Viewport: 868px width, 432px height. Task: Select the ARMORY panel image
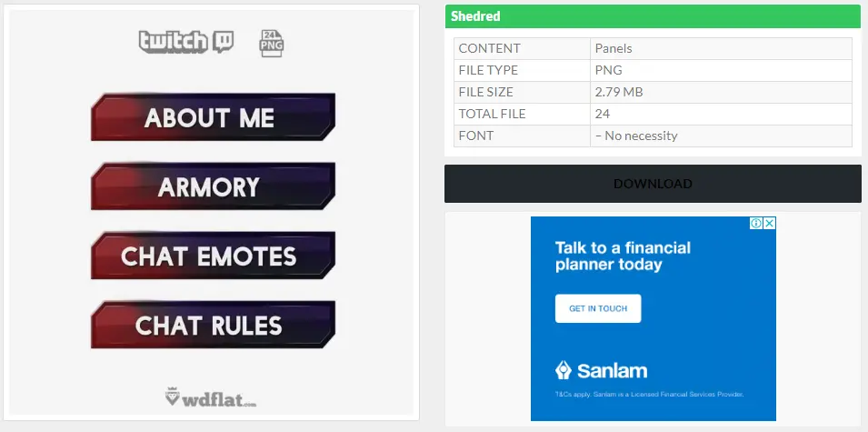coord(213,186)
